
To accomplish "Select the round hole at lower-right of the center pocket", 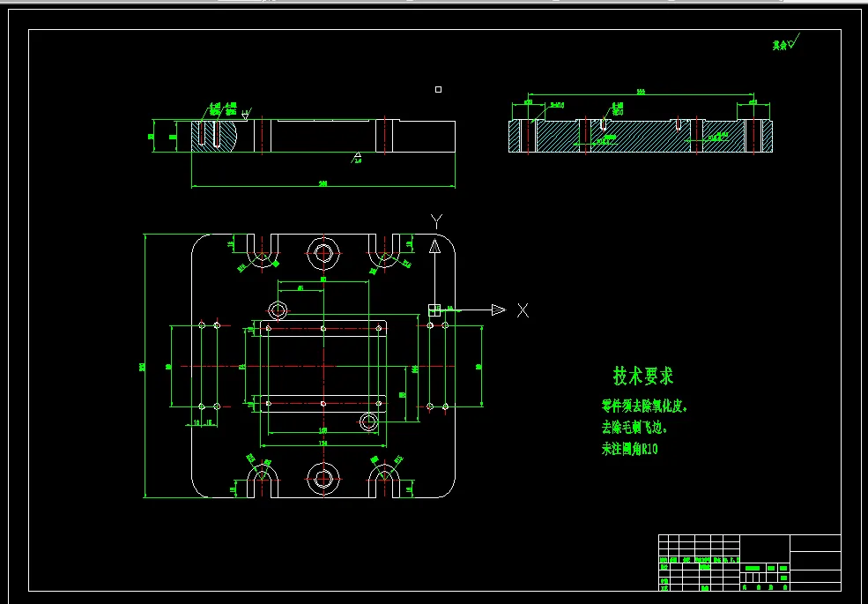I will (368, 421).
